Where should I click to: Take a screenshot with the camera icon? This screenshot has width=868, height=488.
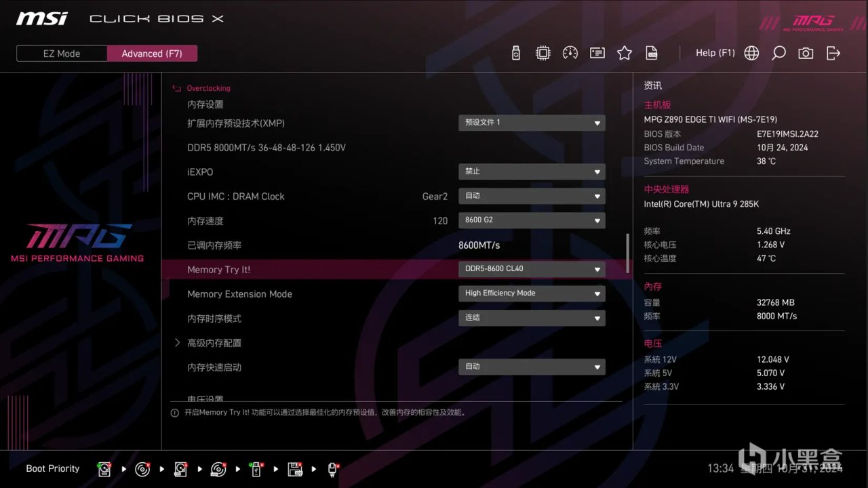pyautogui.click(x=806, y=53)
